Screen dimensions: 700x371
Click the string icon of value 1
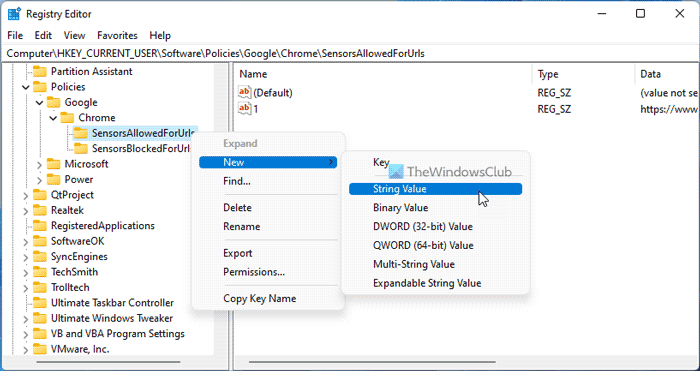click(245, 108)
